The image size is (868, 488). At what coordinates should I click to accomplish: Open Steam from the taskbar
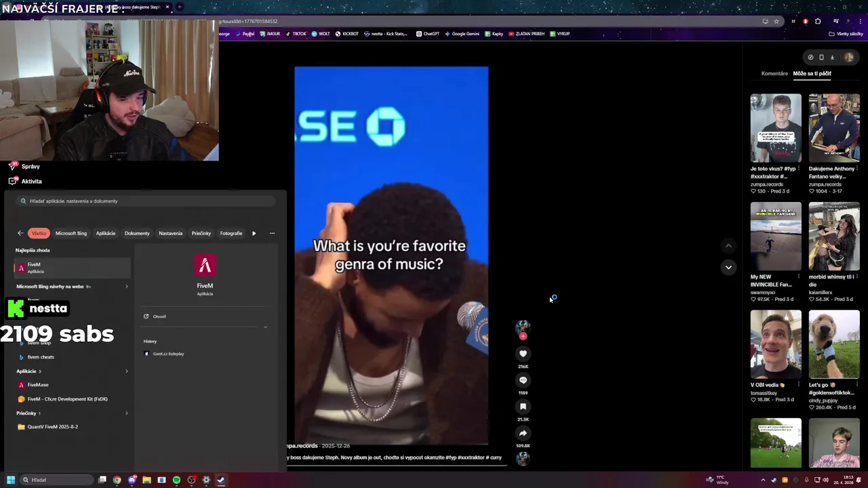[221, 480]
